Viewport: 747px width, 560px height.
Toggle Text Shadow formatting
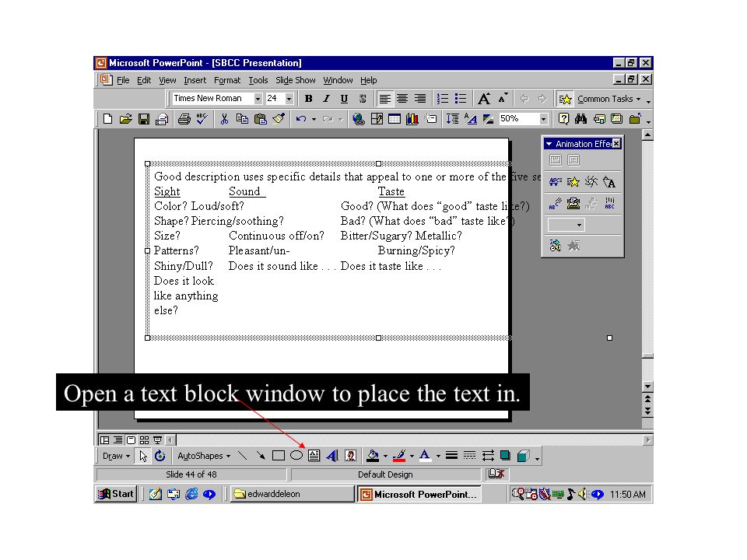pyautogui.click(x=363, y=99)
